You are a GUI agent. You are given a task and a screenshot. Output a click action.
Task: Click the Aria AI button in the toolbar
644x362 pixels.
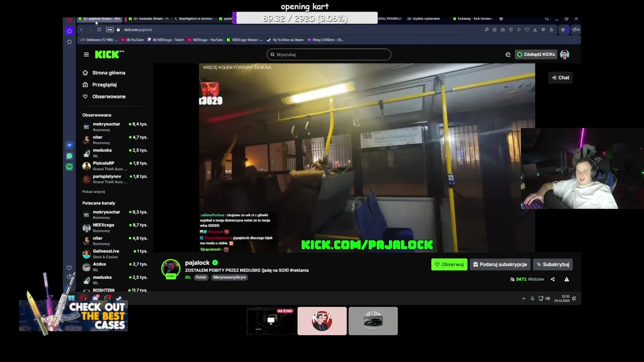pos(576,30)
